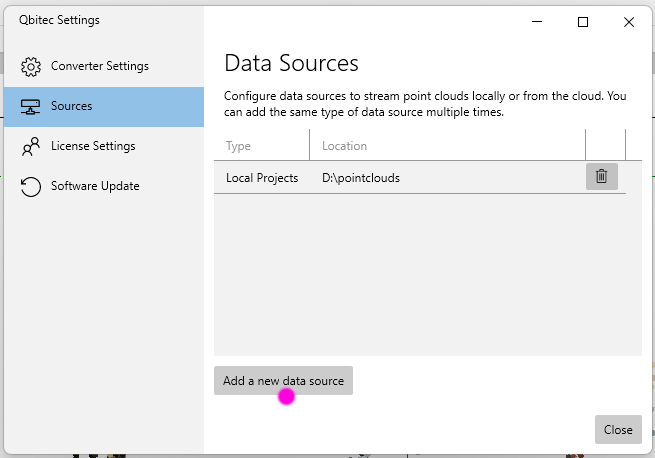Screen dimensions: 655x458
Task: Click the Software Update refresh icon
Action: [31, 186]
